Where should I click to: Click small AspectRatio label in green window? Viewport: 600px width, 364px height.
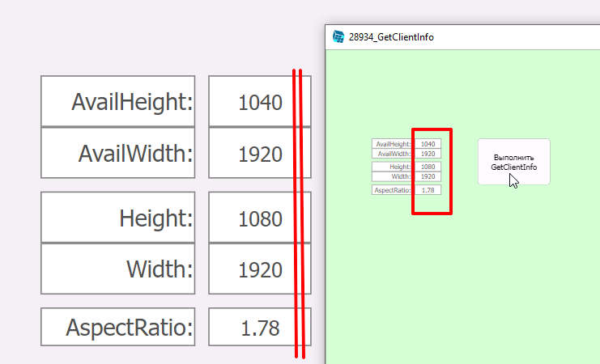393,190
